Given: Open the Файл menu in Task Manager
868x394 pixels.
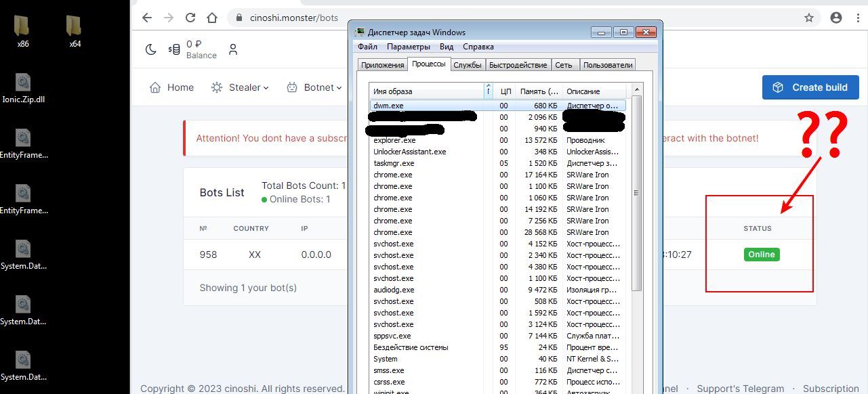Looking at the screenshot, I should pyautogui.click(x=367, y=47).
